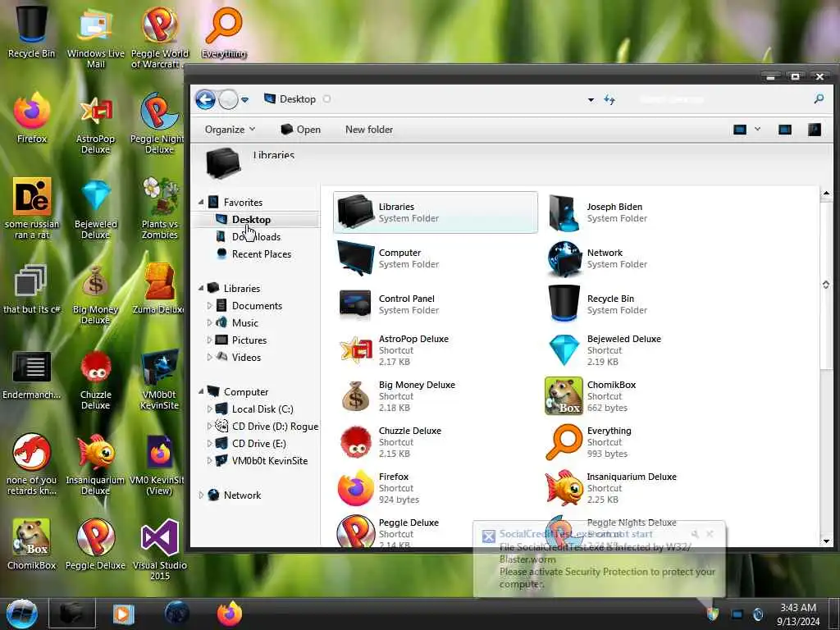
Task: Click the Explorer Back navigation button
Action: [205, 99]
